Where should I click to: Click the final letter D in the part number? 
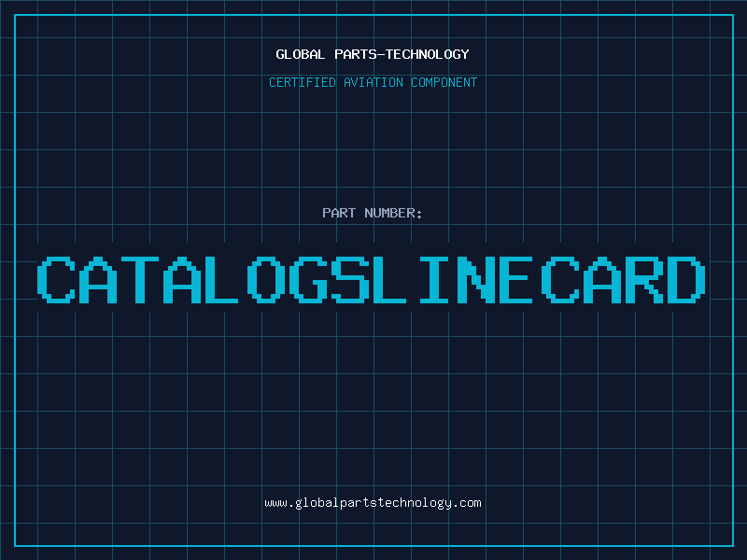[x=686, y=279]
